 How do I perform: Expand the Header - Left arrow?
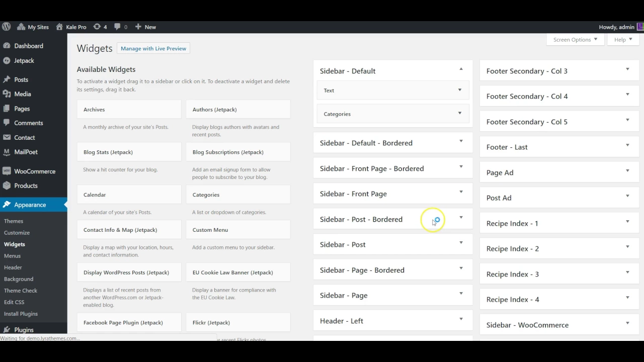(x=461, y=319)
